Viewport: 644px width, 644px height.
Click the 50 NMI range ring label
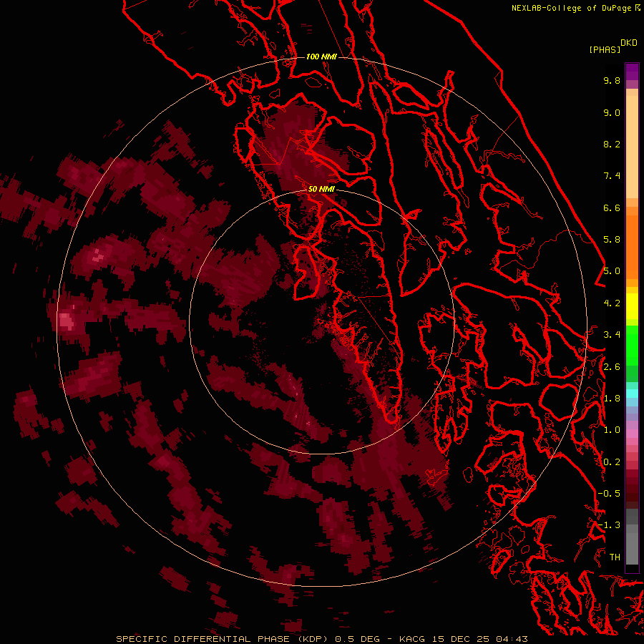[321, 189]
